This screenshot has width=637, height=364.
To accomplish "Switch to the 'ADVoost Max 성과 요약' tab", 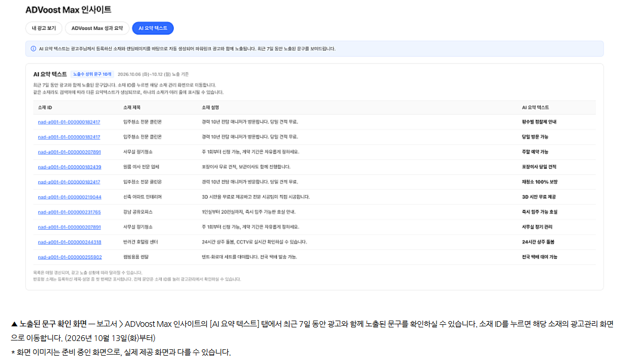I will (x=97, y=28).
